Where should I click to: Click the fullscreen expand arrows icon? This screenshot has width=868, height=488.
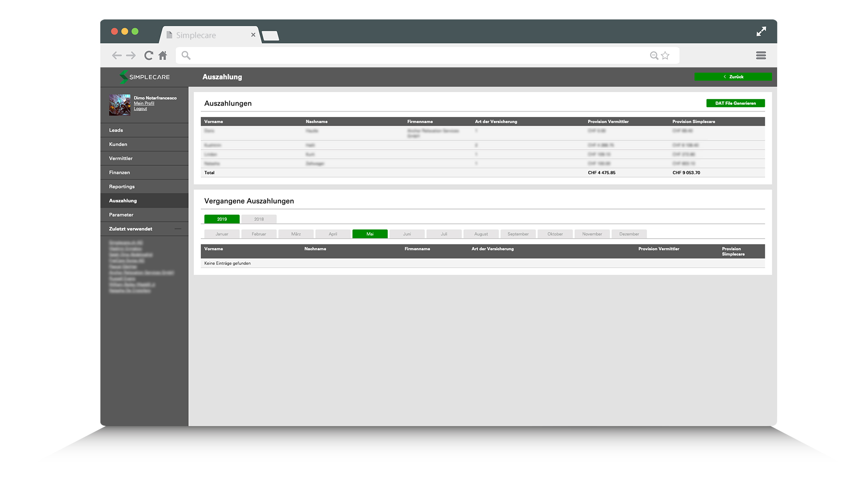tap(761, 32)
